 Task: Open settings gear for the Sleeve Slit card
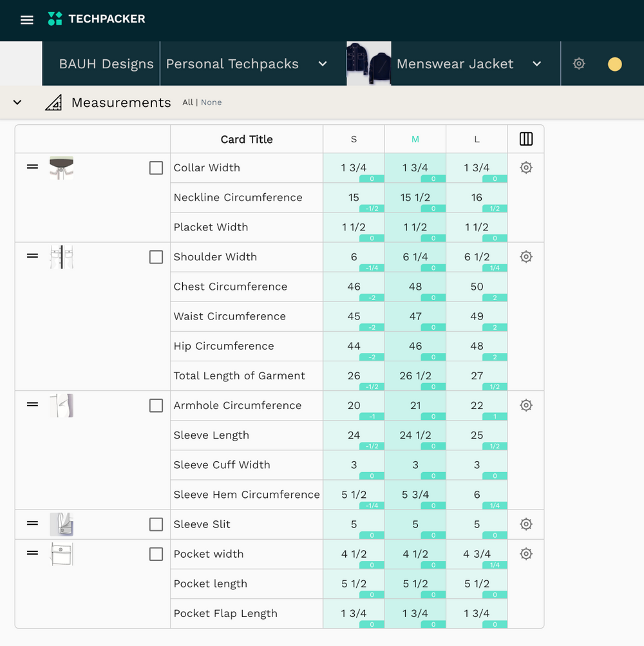click(526, 524)
